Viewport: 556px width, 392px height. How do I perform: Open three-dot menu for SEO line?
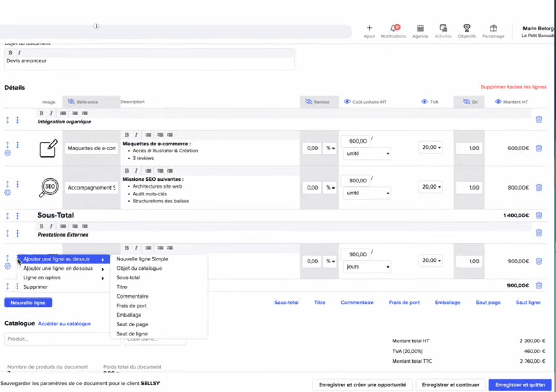coord(17,184)
